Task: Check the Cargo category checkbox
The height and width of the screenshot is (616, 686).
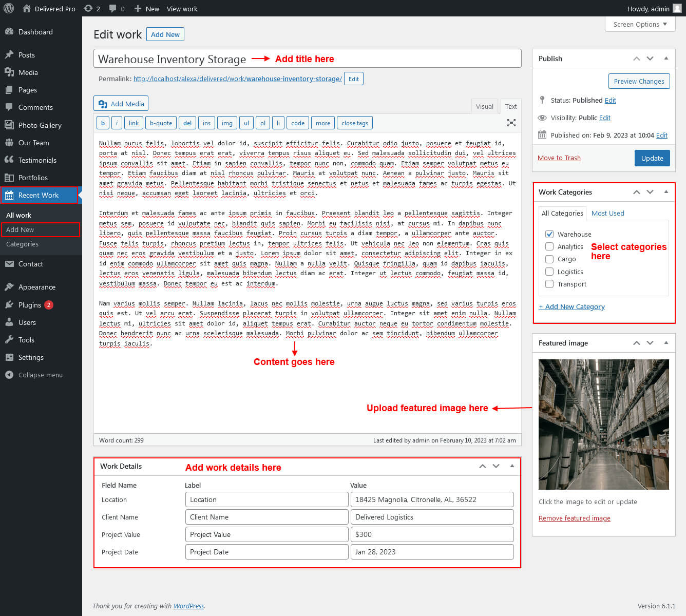Action: click(x=549, y=259)
